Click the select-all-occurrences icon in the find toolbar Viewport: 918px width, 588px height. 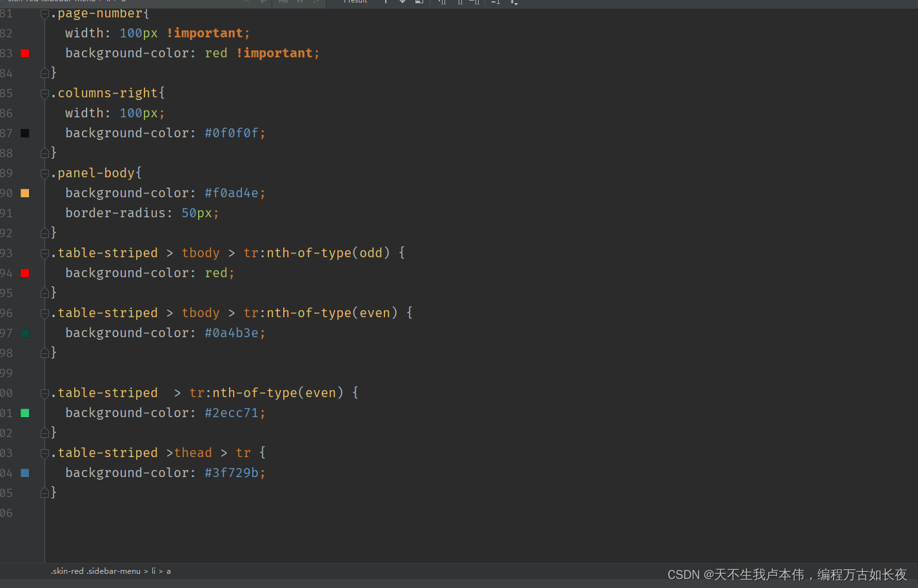point(419,3)
